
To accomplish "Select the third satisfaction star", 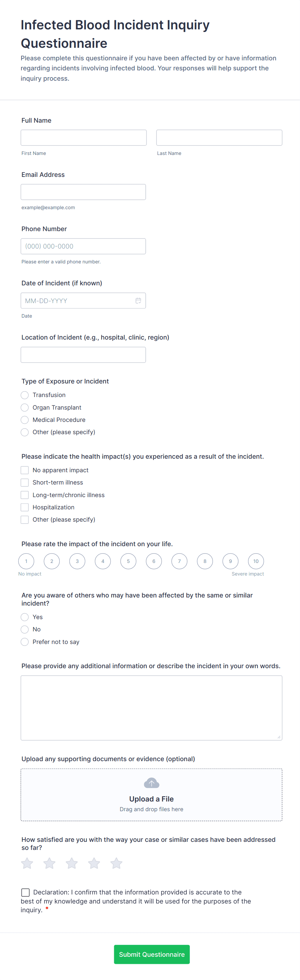I will click(x=72, y=863).
